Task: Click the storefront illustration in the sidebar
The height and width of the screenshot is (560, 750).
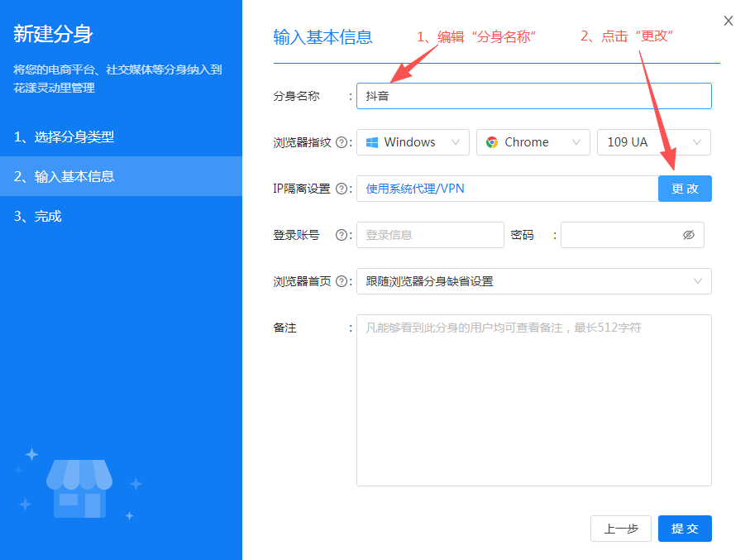Action: pos(80,488)
